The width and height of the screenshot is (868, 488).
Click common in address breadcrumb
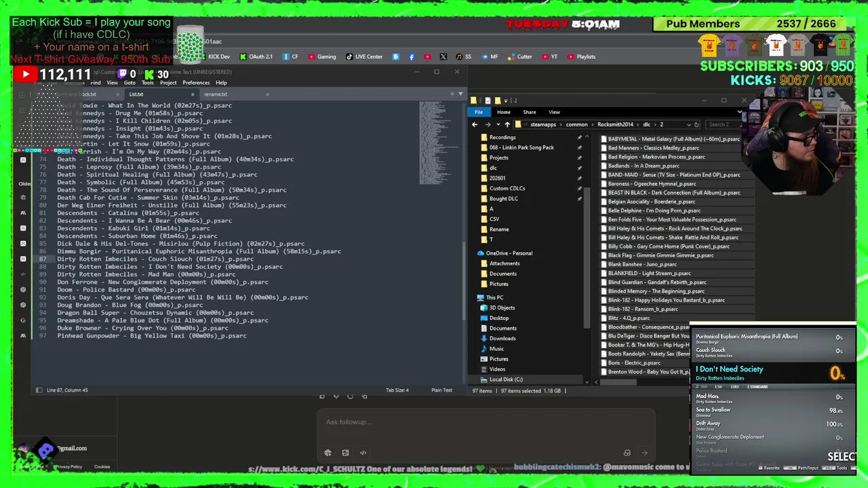click(x=576, y=125)
